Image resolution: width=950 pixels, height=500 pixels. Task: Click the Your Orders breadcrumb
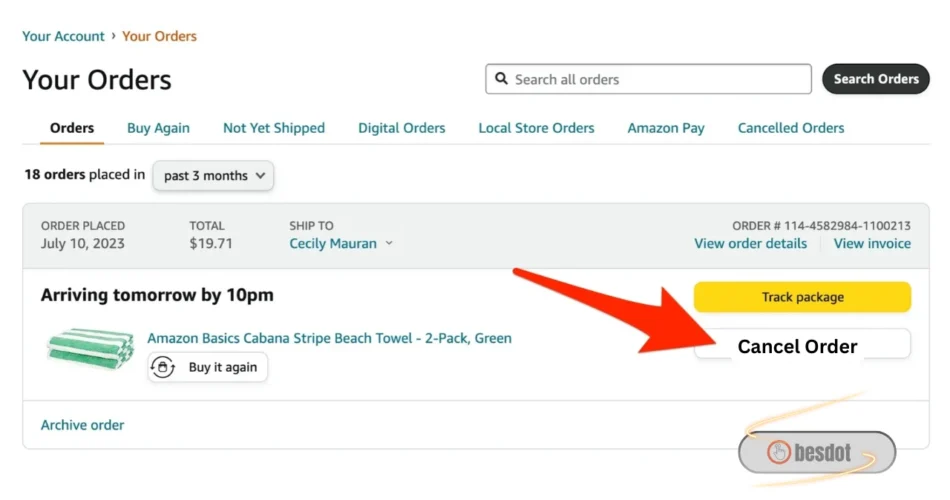(x=159, y=36)
